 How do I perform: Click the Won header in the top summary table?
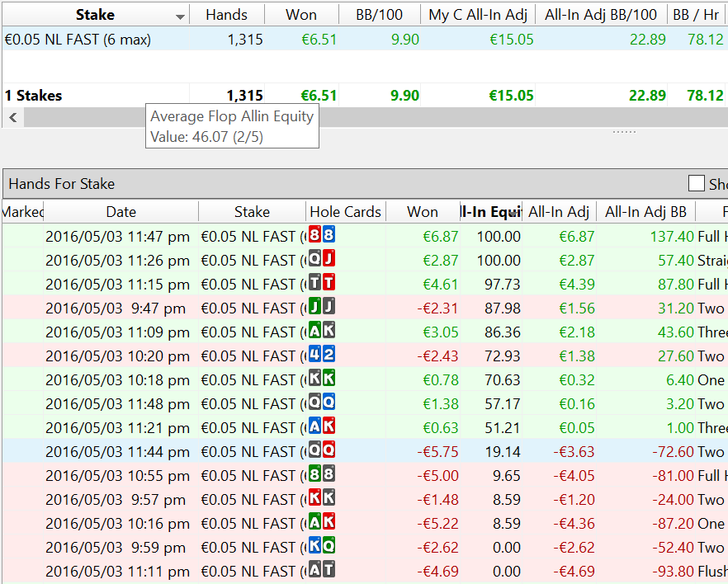pos(301,15)
